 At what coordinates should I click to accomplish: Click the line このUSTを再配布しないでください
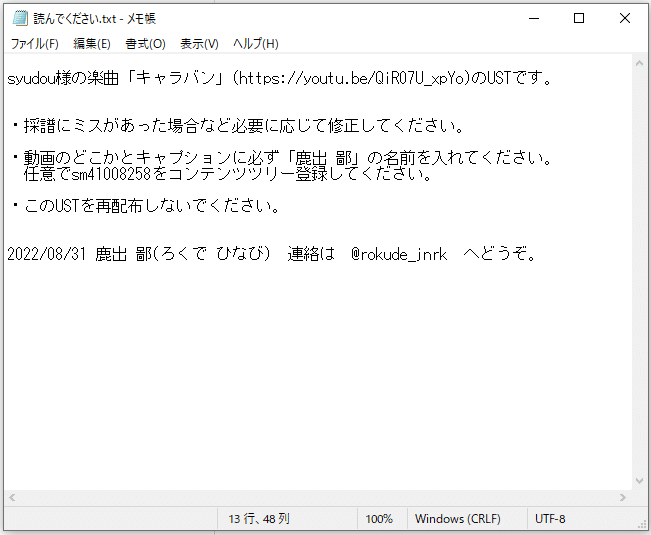[x=147, y=205]
